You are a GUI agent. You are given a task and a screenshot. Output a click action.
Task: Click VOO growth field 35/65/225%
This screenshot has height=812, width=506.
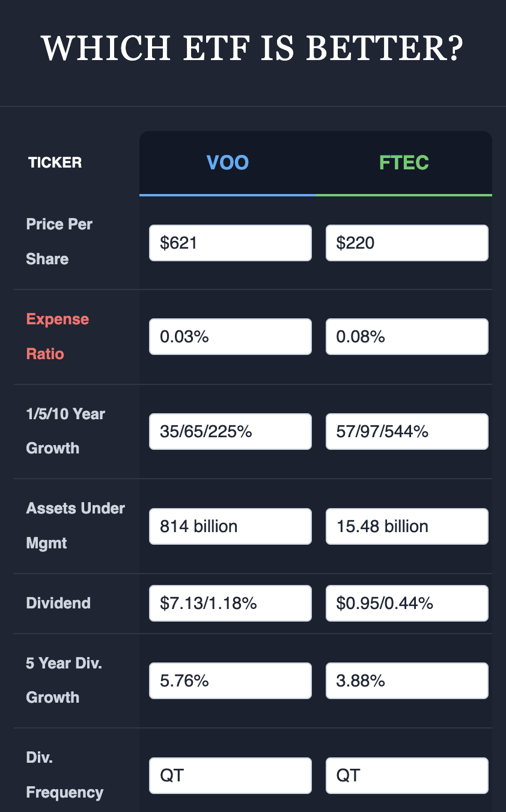click(x=230, y=431)
